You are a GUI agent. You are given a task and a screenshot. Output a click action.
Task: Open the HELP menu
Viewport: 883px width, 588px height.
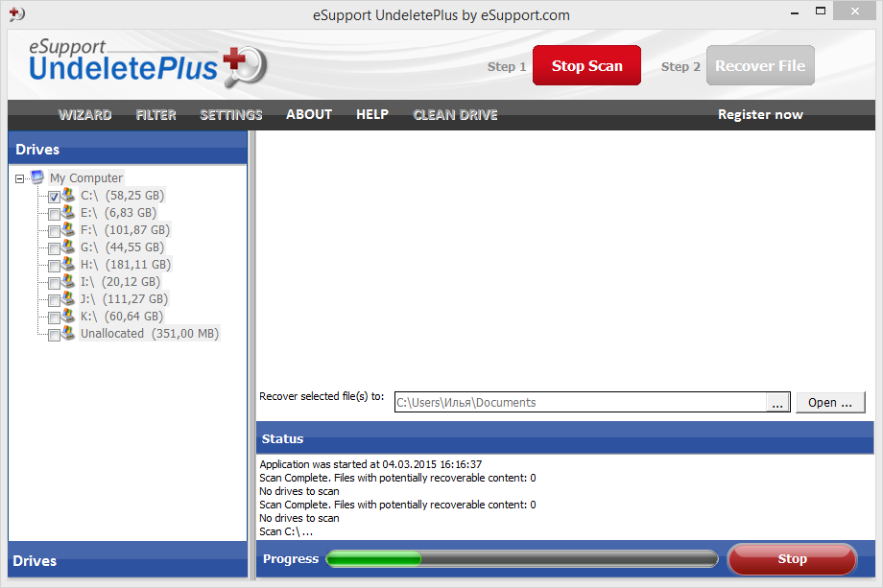click(x=372, y=115)
